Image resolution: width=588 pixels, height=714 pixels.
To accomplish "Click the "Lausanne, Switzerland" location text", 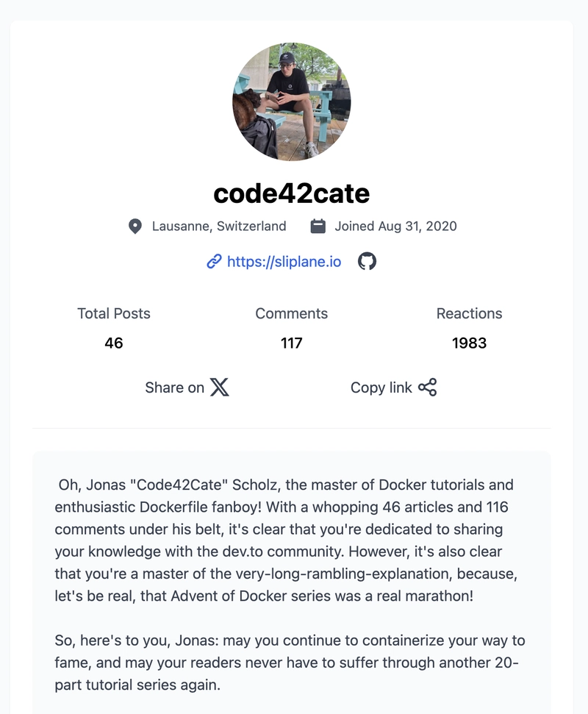I will tap(219, 226).
